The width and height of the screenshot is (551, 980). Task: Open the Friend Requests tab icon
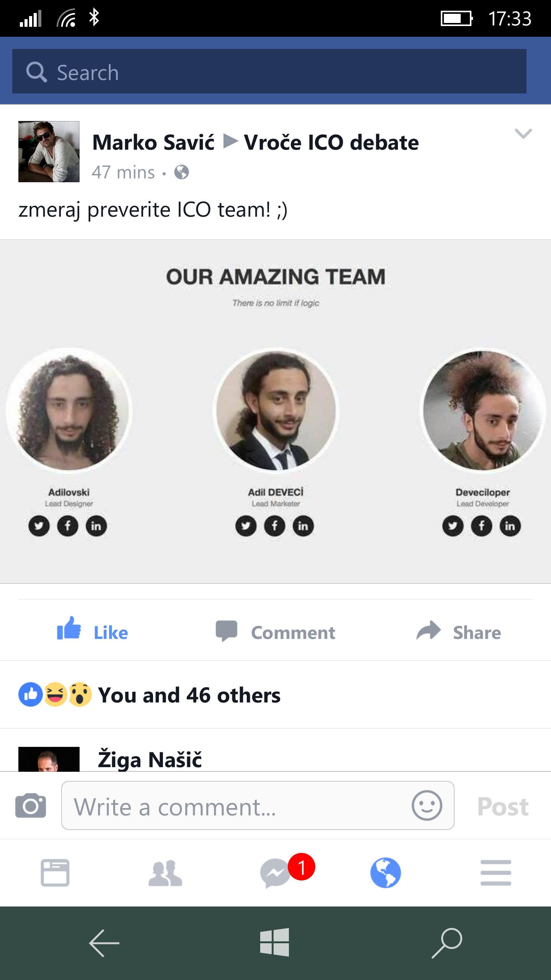pos(165,873)
